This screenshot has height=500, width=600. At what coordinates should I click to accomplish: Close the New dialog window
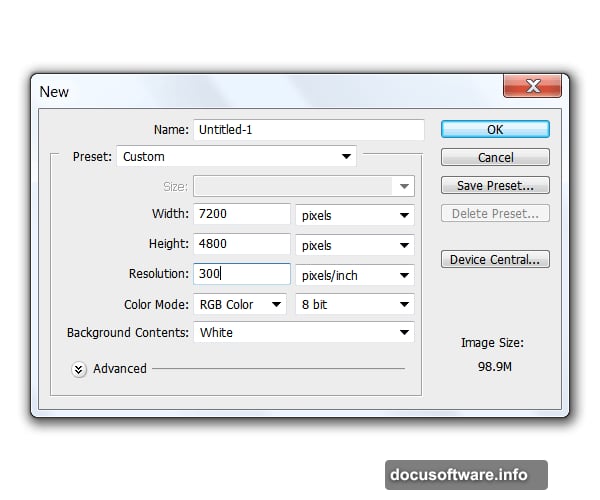point(532,88)
